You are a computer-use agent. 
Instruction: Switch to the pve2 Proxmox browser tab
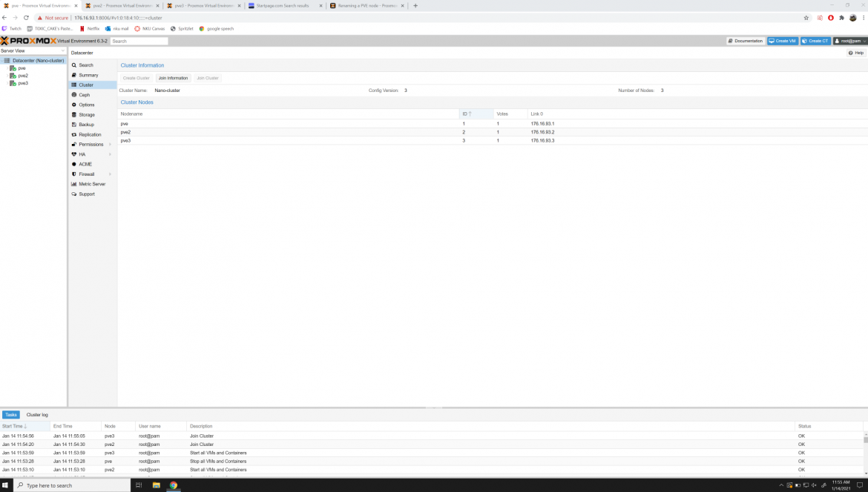click(122, 5)
